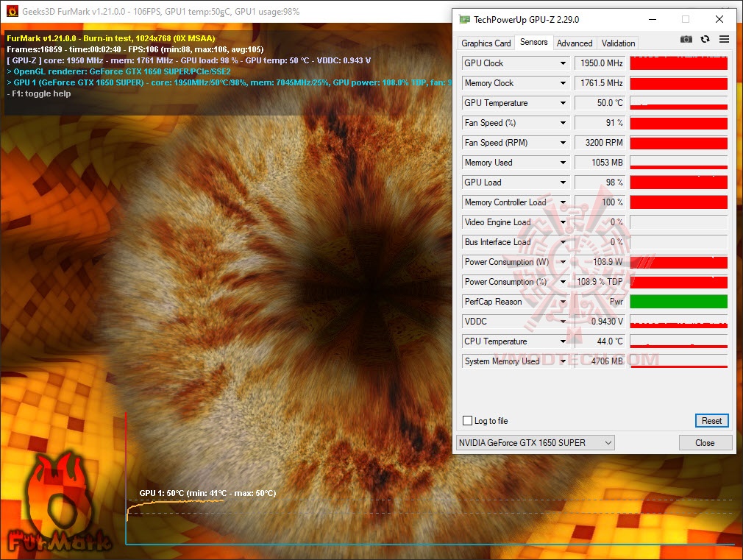Select the Sensors tab
Viewport: 743px width, 560px height.
tap(533, 42)
